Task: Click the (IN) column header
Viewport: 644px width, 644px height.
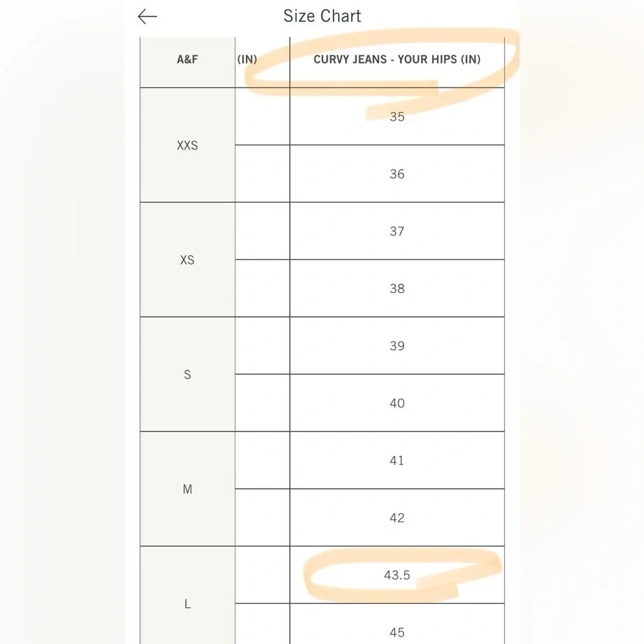Action: tap(247, 60)
